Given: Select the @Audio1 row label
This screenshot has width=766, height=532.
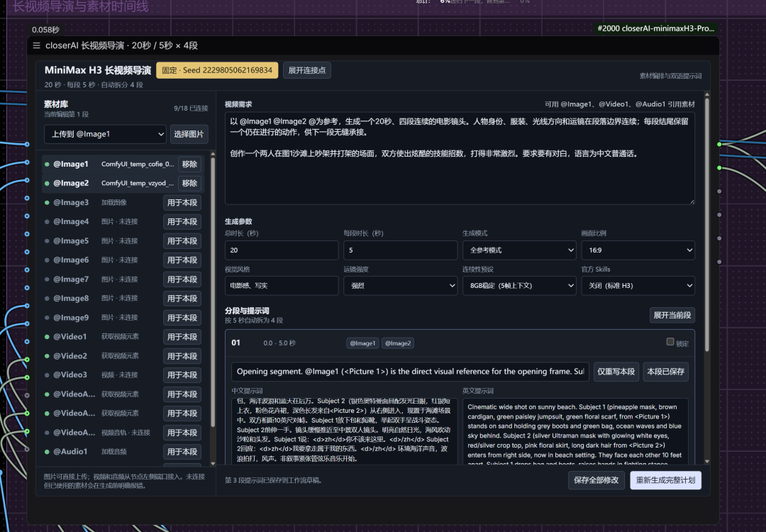Looking at the screenshot, I should point(70,452).
